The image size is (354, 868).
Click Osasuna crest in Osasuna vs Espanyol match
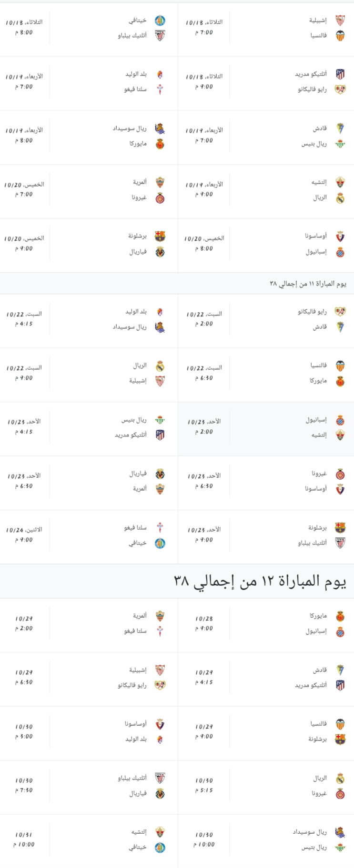[340, 236]
